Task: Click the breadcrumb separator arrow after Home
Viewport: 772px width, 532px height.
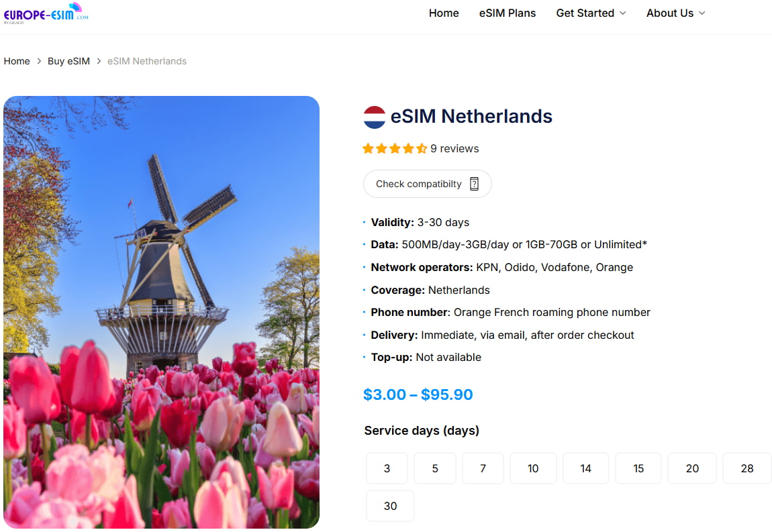Action: tap(38, 61)
